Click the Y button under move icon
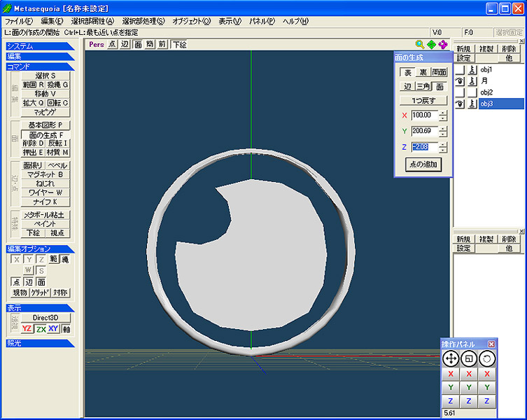This screenshot has width=527, height=420. point(451,387)
